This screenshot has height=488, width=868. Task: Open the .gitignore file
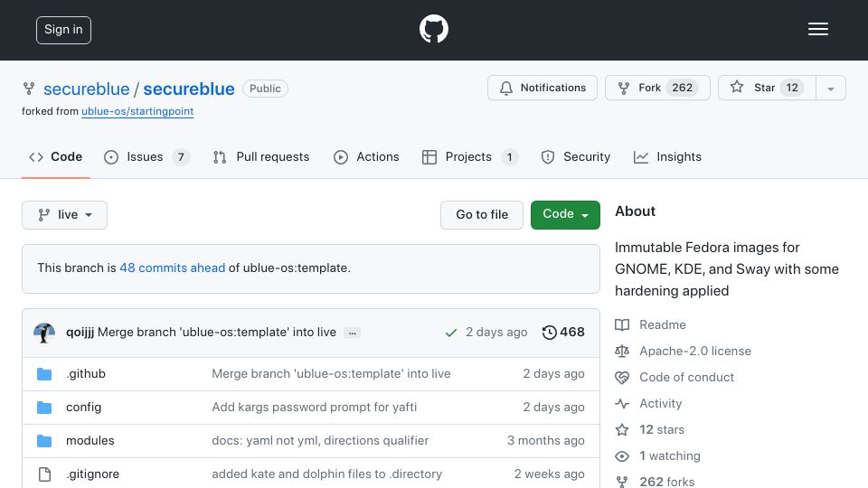tap(92, 474)
